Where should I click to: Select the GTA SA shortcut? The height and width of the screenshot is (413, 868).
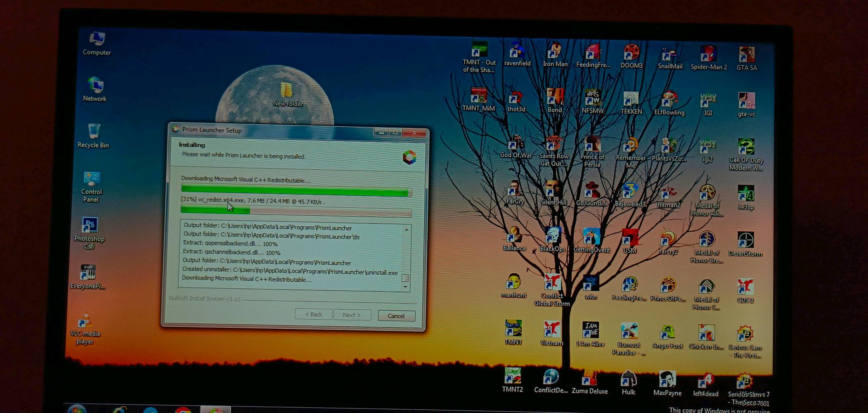747,59
